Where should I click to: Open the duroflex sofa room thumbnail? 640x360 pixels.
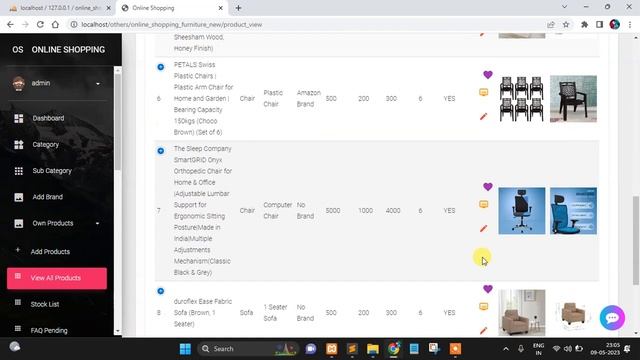[x=522, y=313]
